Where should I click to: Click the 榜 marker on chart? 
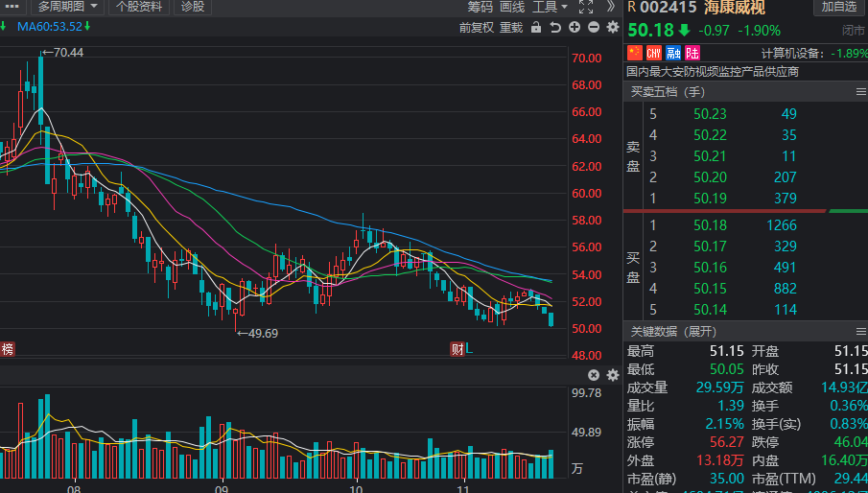click(8, 349)
